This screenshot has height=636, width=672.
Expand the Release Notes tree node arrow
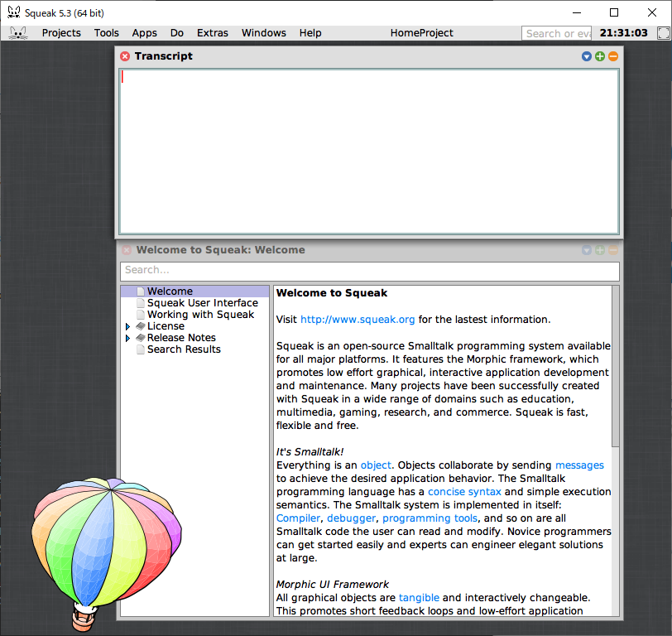click(127, 338)
